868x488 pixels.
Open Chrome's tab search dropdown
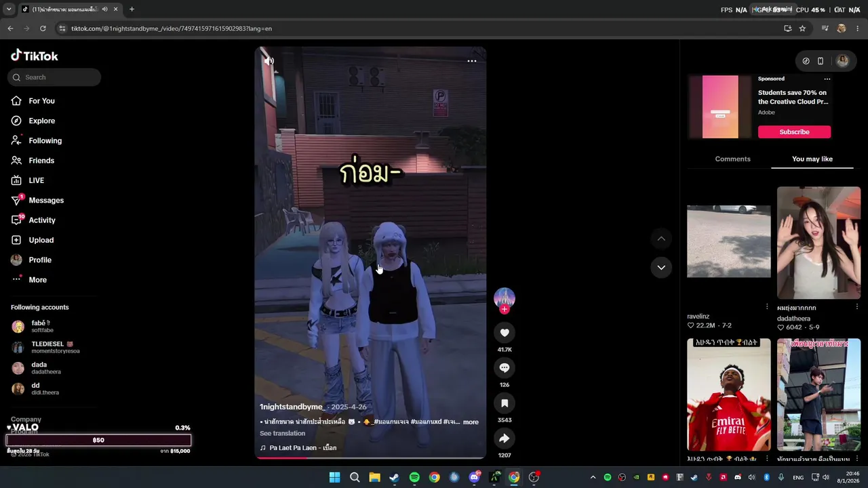pos(9,9)
